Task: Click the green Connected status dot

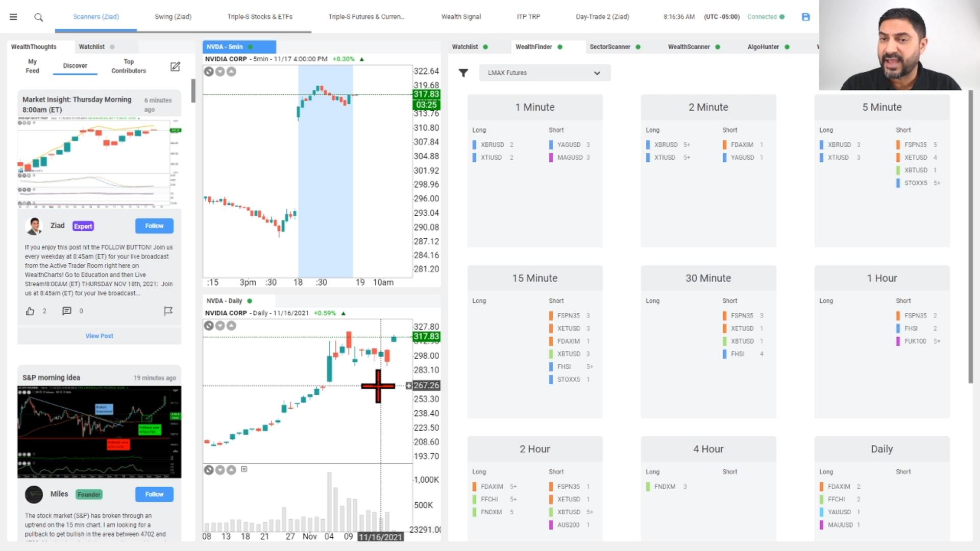Action: (782, 17)
